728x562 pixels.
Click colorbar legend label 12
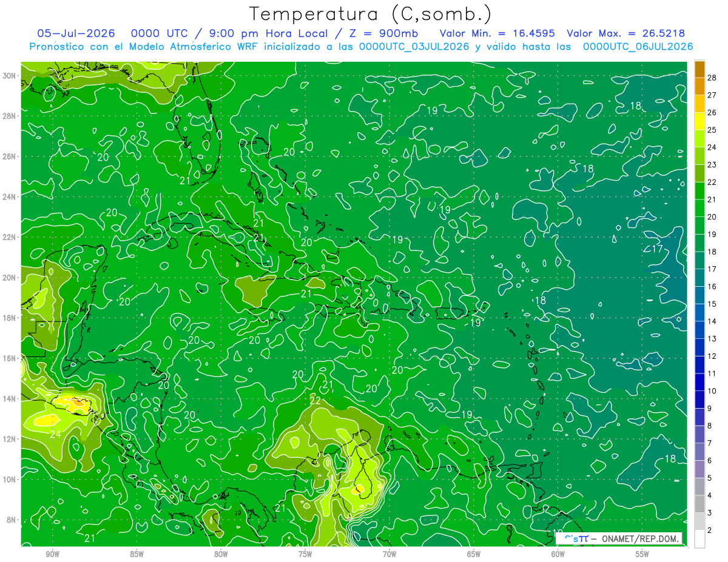[x=712, y=356]
